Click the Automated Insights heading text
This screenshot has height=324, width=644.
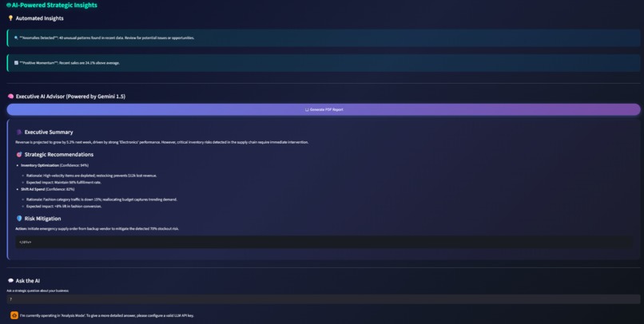(x=39, y=18)
